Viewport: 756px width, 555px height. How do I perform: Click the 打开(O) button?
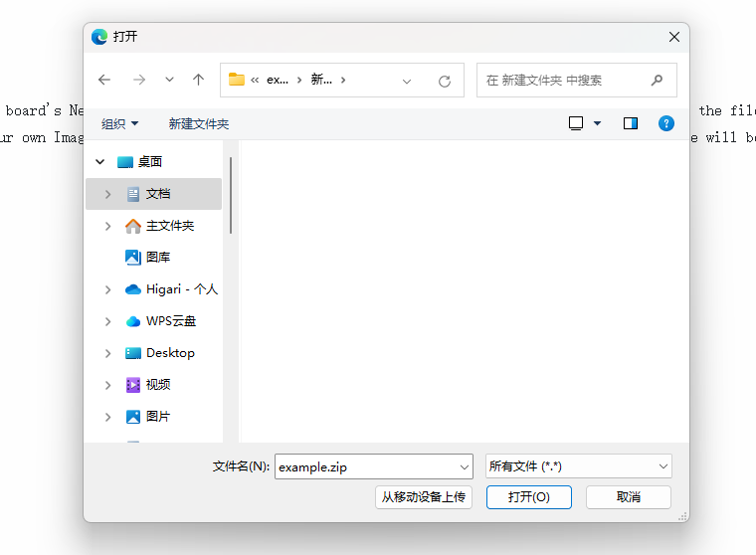529,497
